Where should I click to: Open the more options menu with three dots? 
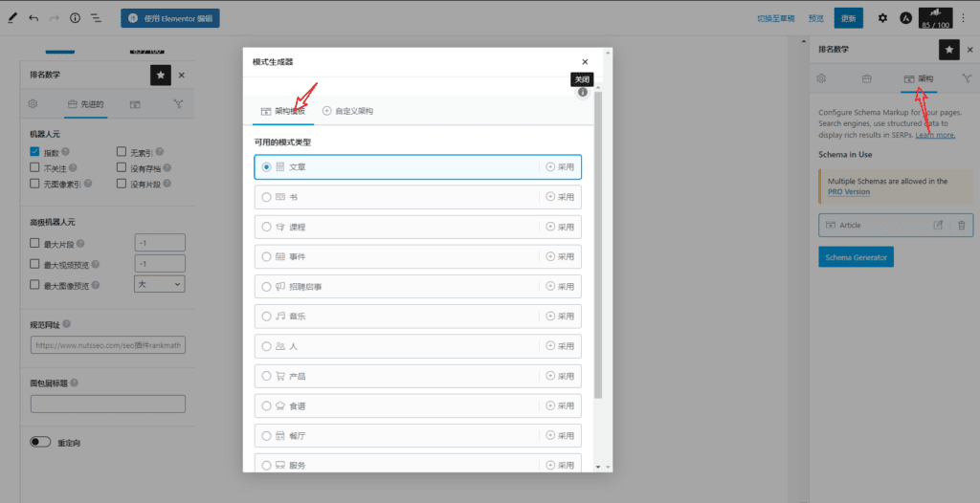963,18
